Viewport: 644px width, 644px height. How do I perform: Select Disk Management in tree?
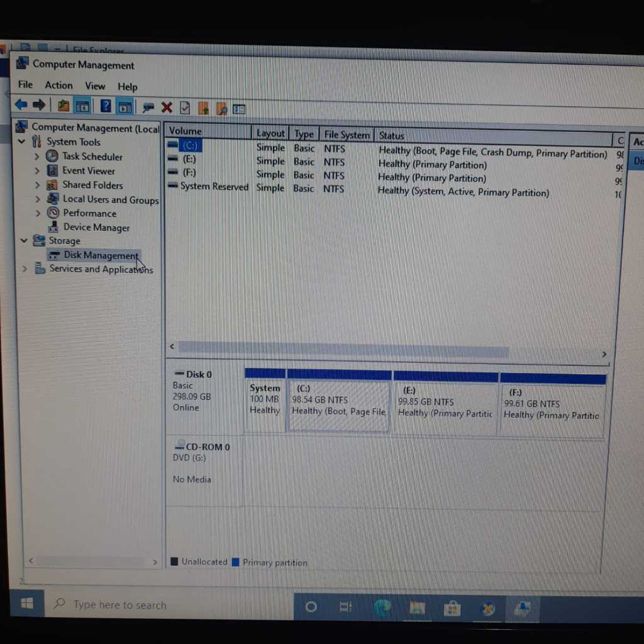94,255
